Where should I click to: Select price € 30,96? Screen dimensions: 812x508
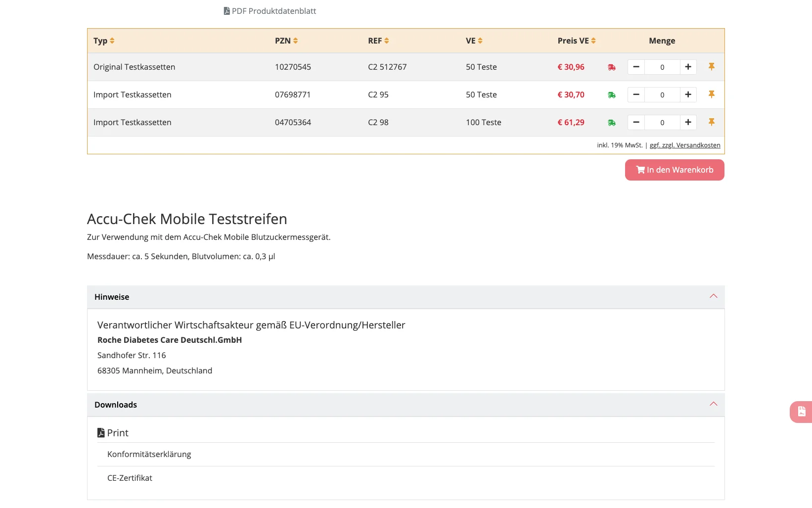click(571, 67)
